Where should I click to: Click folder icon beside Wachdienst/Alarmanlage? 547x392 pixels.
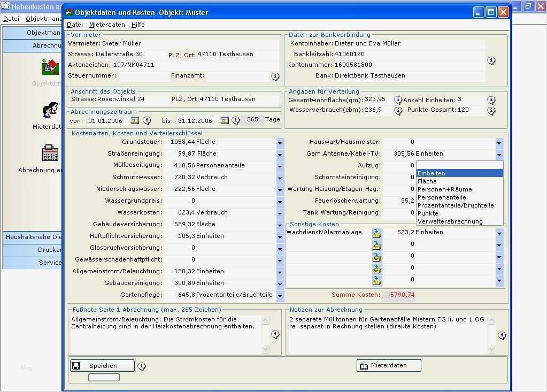point(377,233)
